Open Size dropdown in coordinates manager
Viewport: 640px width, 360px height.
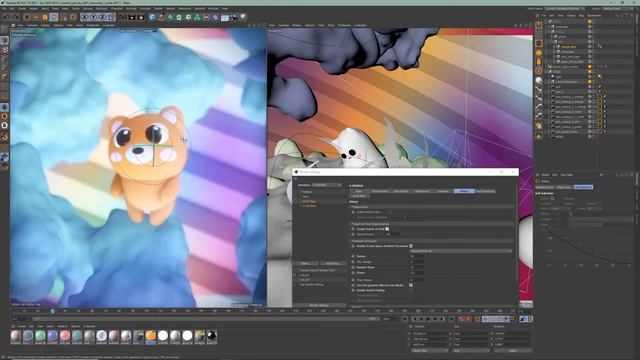pyautogui.click(x=471, y=350)
